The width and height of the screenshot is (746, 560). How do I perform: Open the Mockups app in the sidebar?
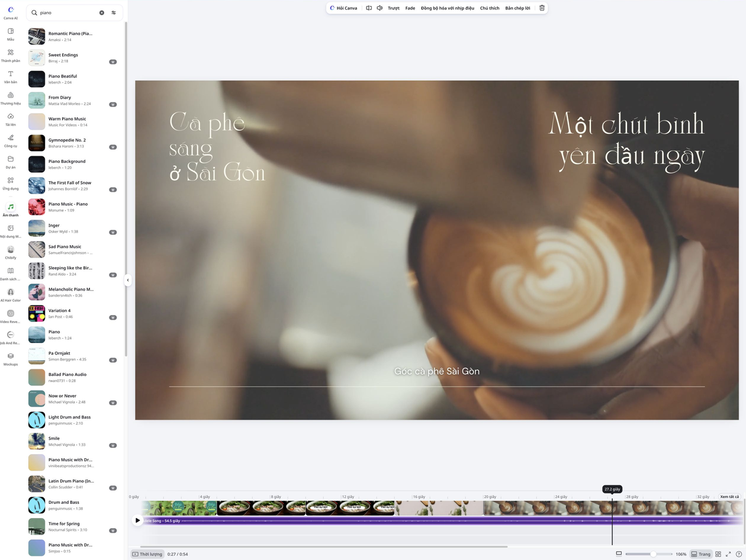click(x=11, y=359)
